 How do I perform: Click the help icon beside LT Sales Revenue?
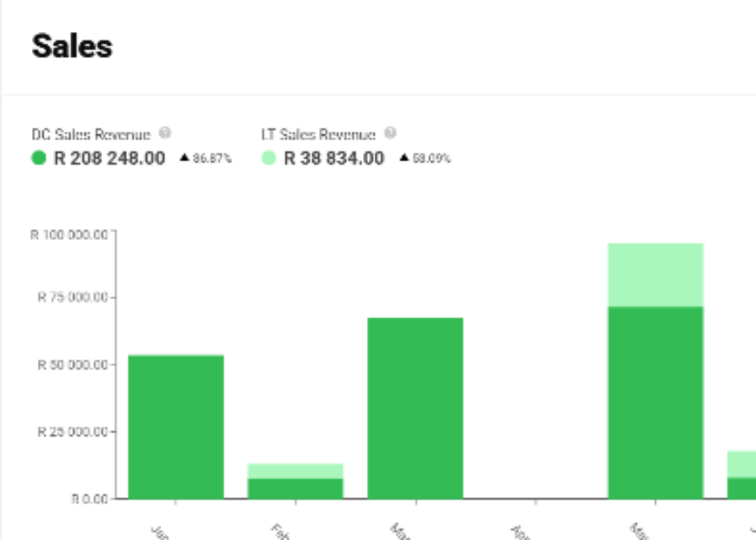click(390, 133)
